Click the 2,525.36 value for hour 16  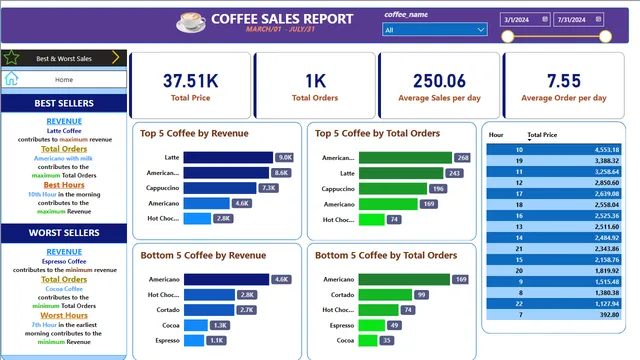[606, 216]
